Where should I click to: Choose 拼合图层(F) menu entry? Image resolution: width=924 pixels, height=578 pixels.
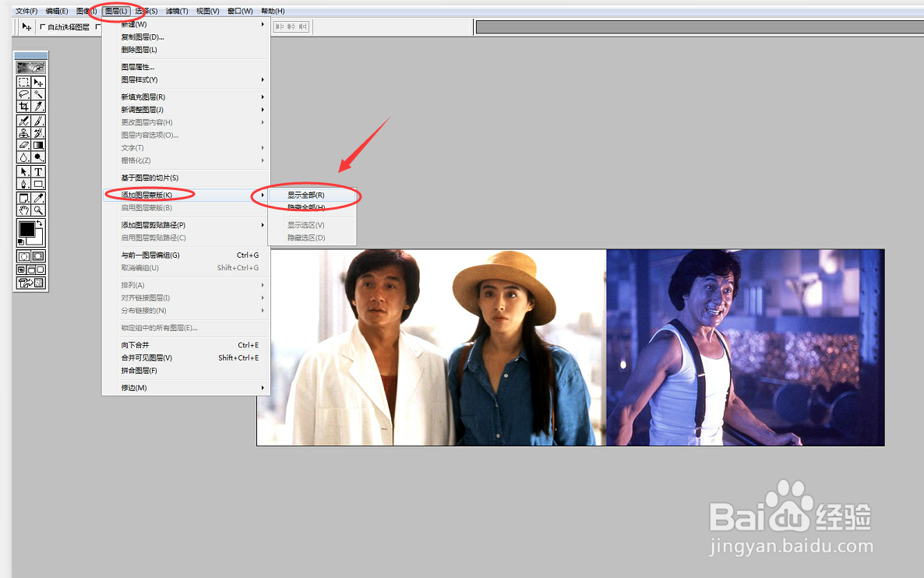(186, 371)
